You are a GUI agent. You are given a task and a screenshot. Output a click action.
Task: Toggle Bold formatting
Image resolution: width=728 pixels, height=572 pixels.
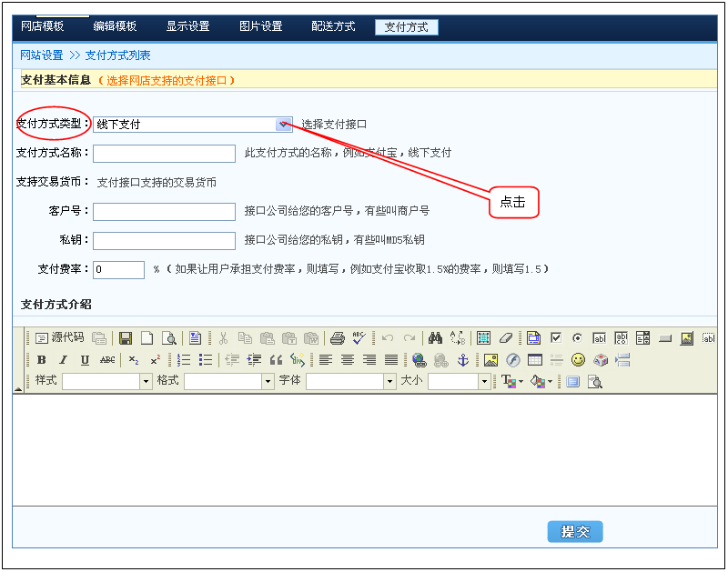pos(41,360)
